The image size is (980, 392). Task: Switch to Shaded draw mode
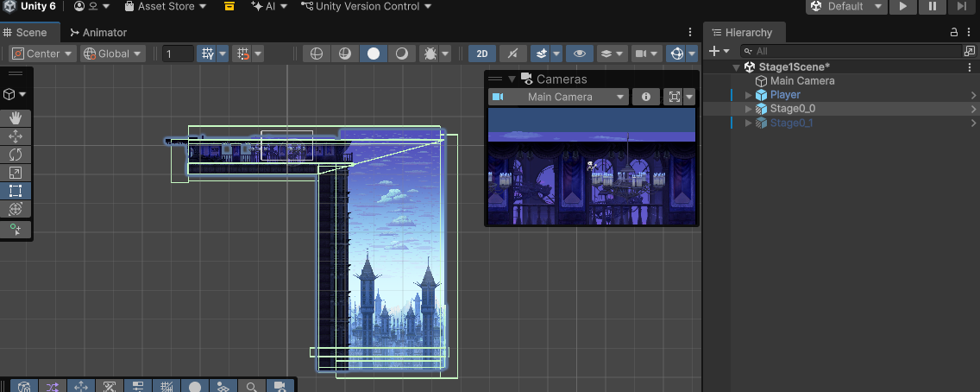tap(374, 54)
